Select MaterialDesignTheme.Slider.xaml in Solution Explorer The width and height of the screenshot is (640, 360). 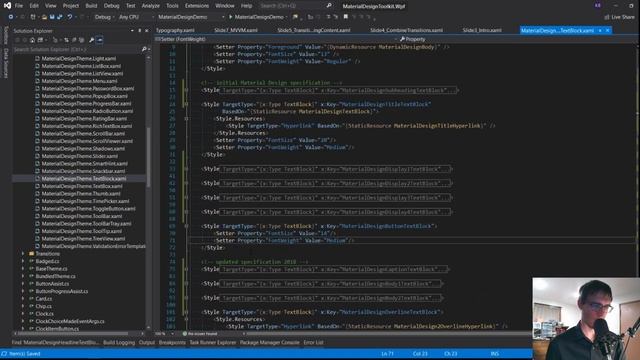(79, 156)
